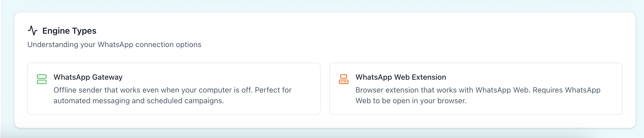Open the "WhatsApp Web Extension" title
This screenshot has height=138, width=644.
pos(401,77)
